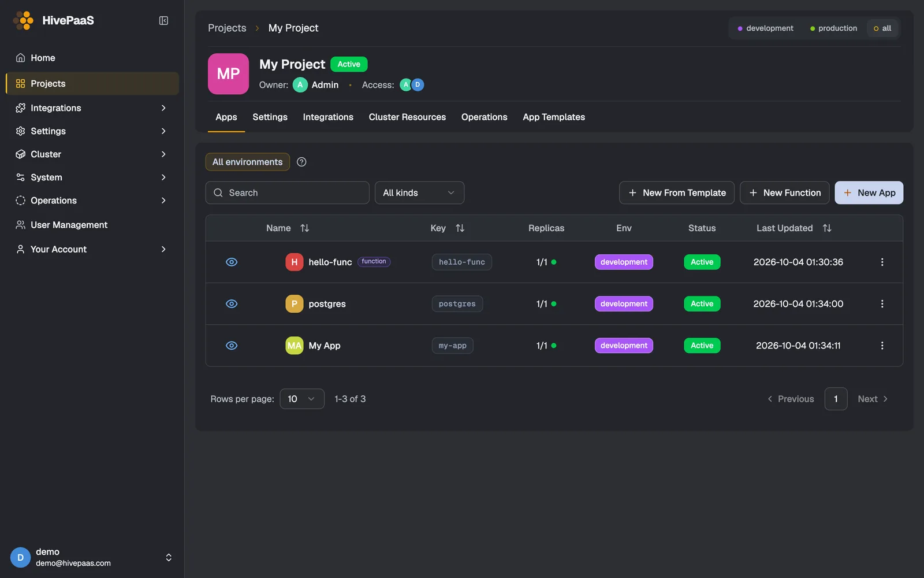Click the MP project avatar

[x=228, y=74]
